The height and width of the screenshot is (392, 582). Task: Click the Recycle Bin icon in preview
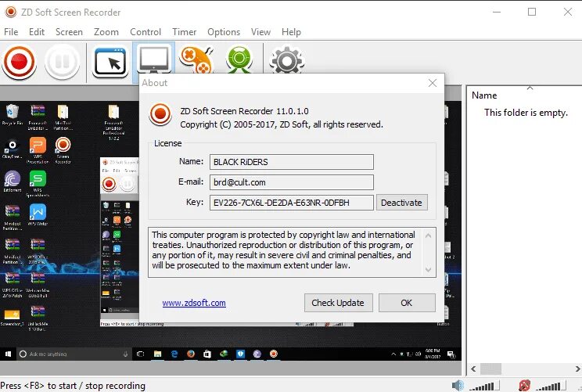pos(13,115)
